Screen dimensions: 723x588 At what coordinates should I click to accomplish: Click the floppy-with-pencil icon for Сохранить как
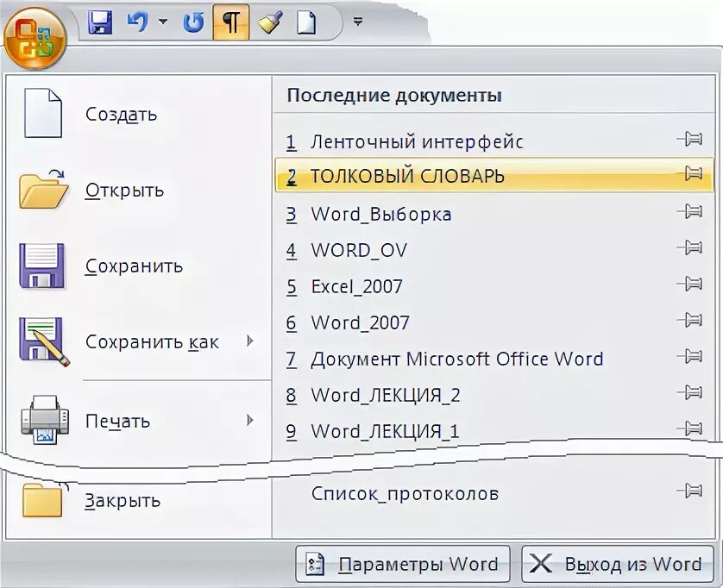click(x=44, y=341)
